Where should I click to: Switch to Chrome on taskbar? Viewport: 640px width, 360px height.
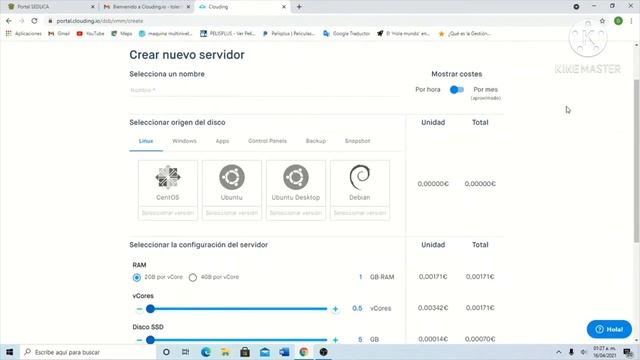304,352
